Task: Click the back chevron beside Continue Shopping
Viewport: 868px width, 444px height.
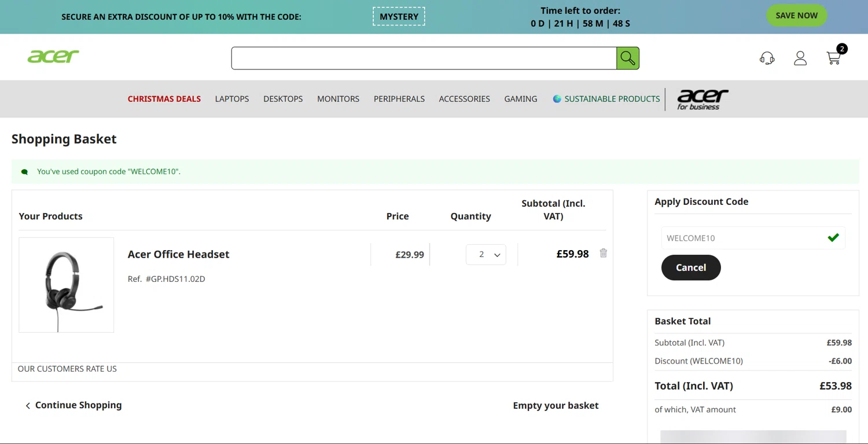Action: [28, 406]
